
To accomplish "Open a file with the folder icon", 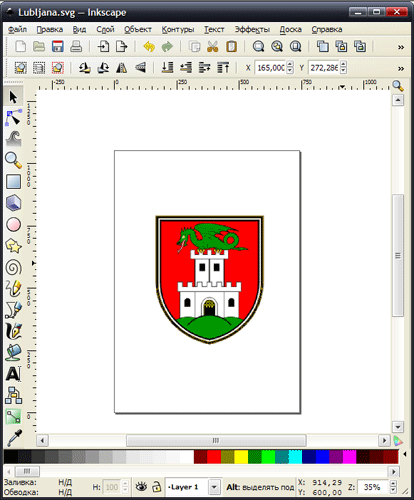I will pos(39,46).
